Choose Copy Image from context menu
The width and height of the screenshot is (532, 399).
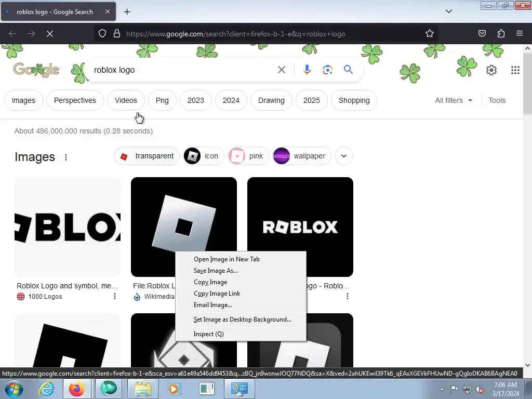click(x=241, y=282)
